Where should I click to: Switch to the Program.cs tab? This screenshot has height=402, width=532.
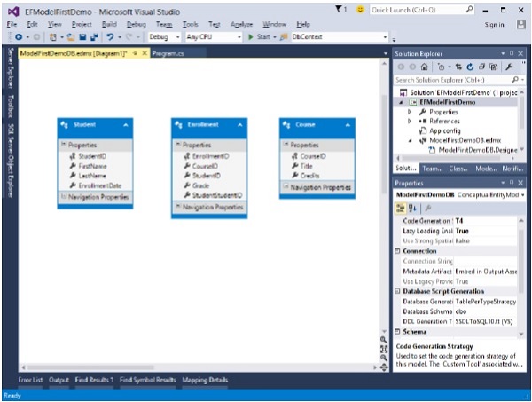[x=166, y=54]
